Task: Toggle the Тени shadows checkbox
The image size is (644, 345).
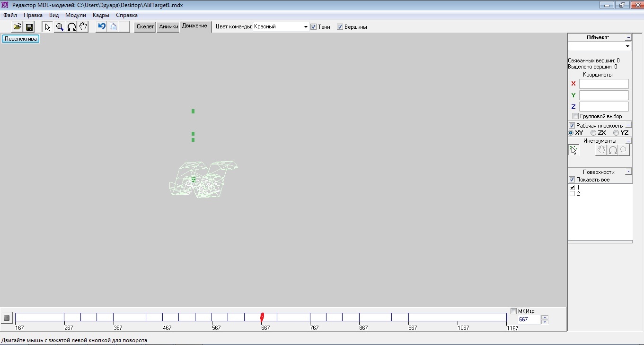Action: (x=313, y=27)
